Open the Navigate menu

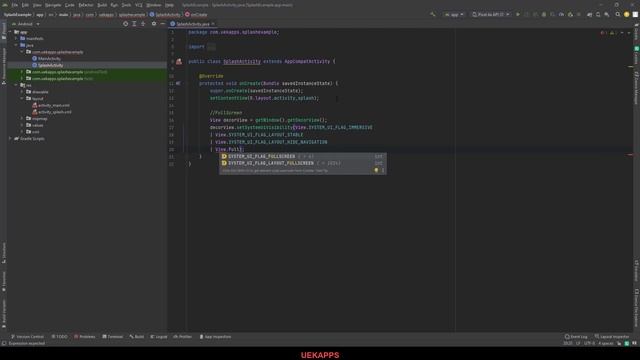click(x=53, y=5)
